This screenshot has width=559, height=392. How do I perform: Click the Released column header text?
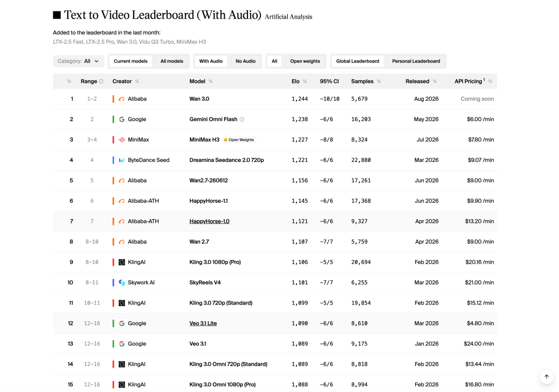[418, 82]
